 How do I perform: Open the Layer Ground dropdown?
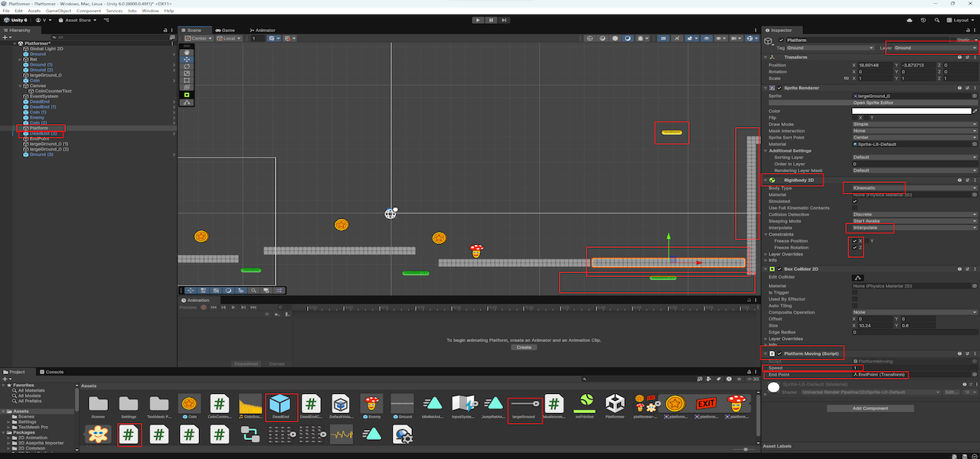936,47
